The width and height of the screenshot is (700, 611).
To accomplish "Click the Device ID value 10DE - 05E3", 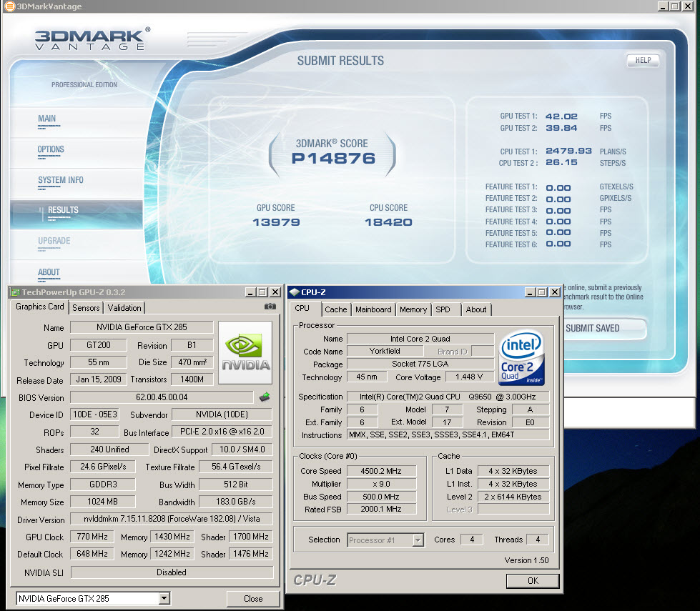I will point(95,414).
